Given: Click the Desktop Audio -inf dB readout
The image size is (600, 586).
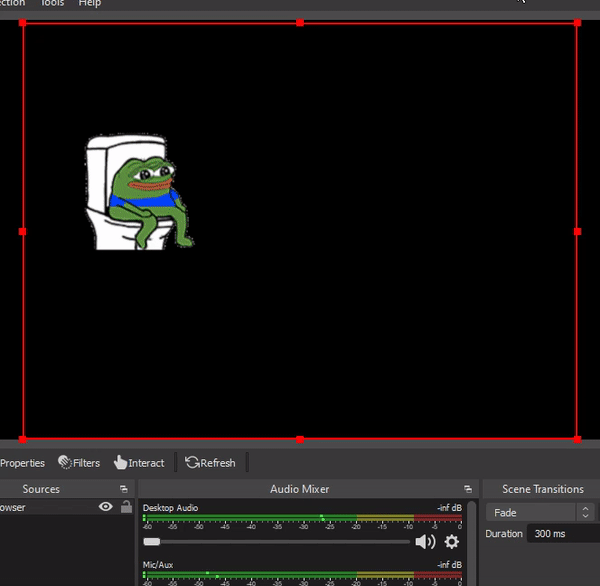Looking at the screenshot, I should 450,508.
